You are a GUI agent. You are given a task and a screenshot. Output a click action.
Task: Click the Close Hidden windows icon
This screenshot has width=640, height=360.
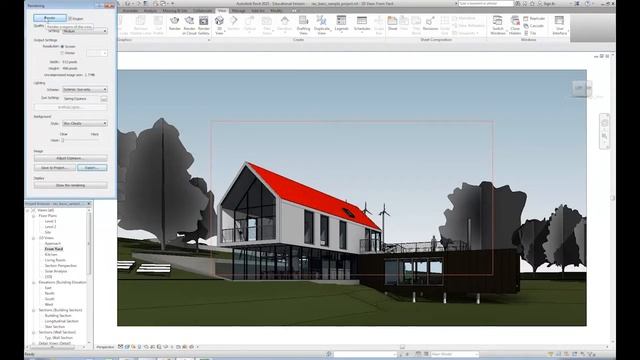coord(515,25)
